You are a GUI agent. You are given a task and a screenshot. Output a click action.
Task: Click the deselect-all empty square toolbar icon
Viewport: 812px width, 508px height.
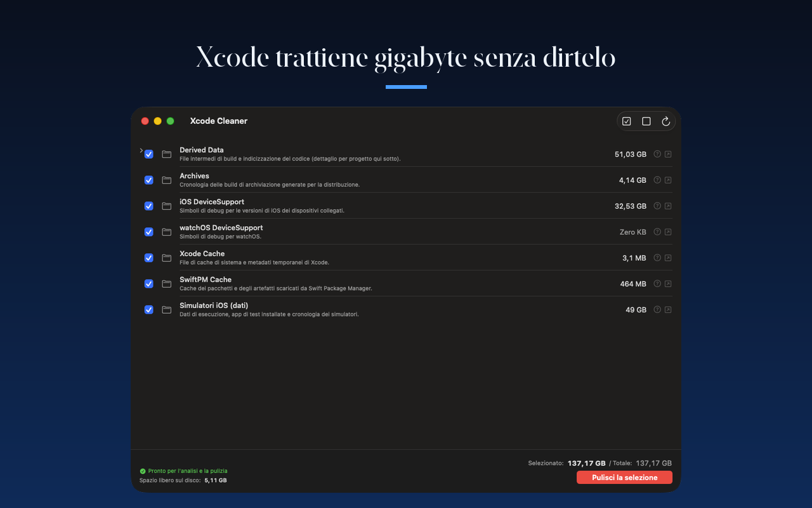tap(646, 121)
